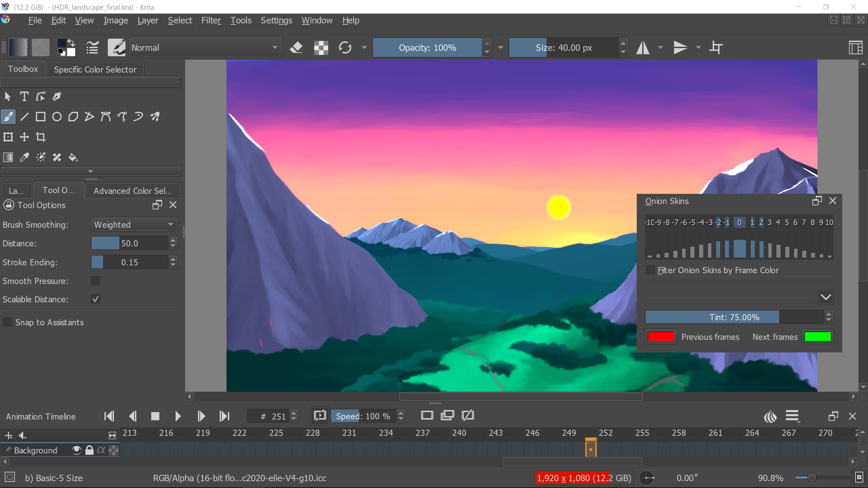
Task: Select the Move tool
Action: tap(24, 137)
